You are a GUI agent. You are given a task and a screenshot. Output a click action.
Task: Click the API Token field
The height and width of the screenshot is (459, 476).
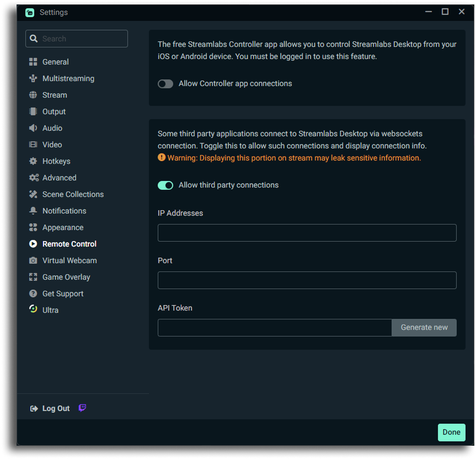coord(274,328)
